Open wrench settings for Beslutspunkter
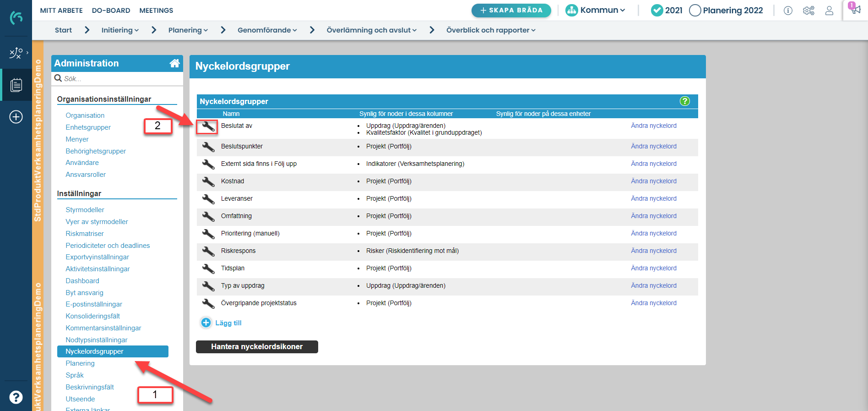This screenshot has height=411, width=868. [208, 147]
